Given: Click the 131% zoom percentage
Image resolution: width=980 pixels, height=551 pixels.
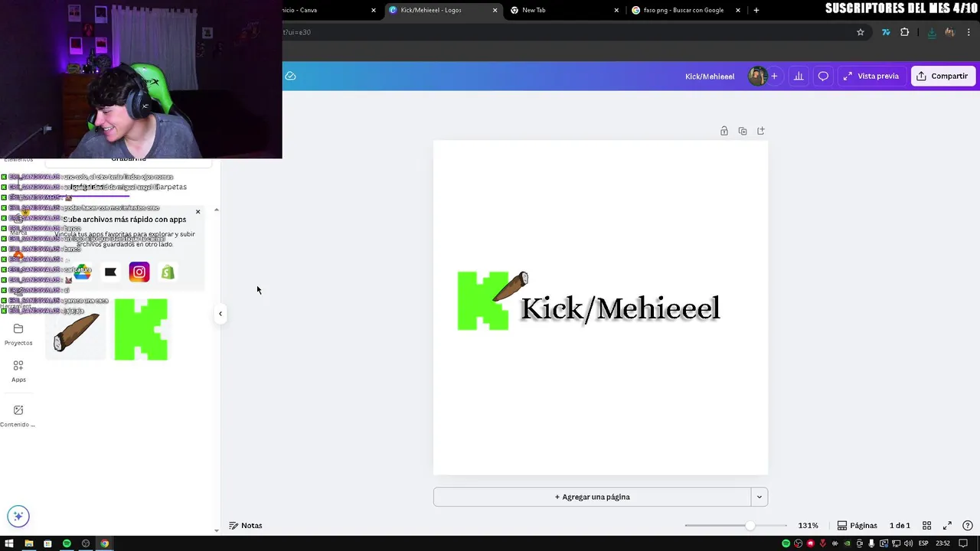Looking at the screenshot, I should click(x=808, y=526).
